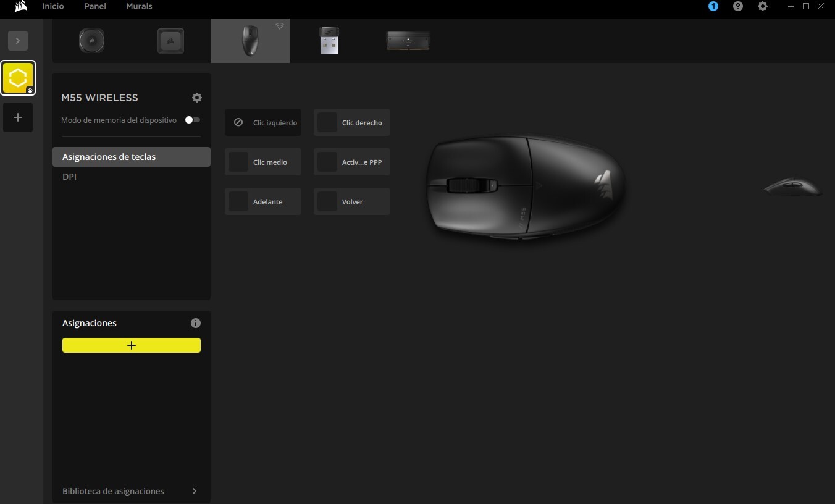Select the Adelante button assignment
The height and width of the screenshot is (504, 835).
pyautogui.click(x=263, y=201)
